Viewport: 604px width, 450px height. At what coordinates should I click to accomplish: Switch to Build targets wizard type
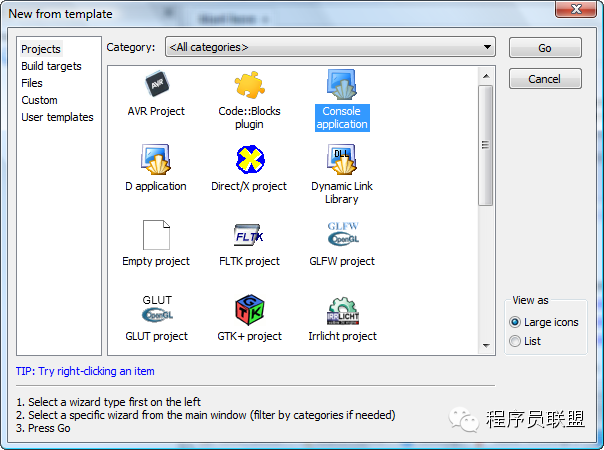point(51,66)
